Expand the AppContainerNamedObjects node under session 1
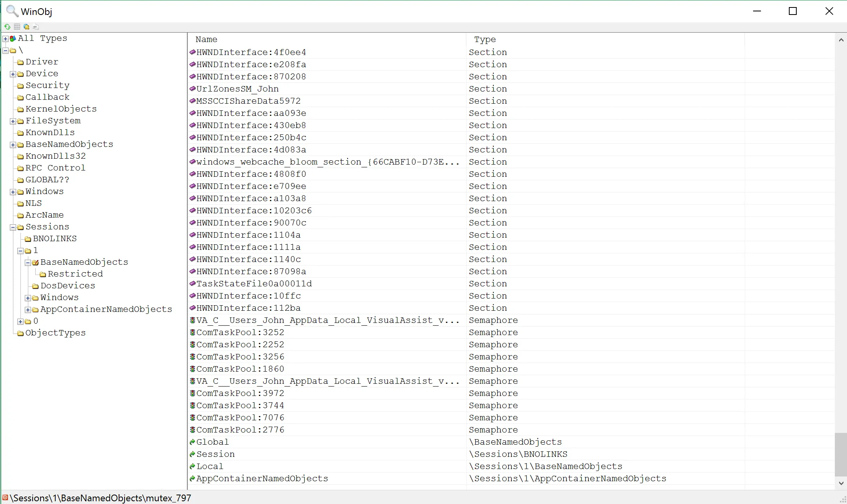Image resolution: width=847 pixels, height=504 pixels. (28, 310)
